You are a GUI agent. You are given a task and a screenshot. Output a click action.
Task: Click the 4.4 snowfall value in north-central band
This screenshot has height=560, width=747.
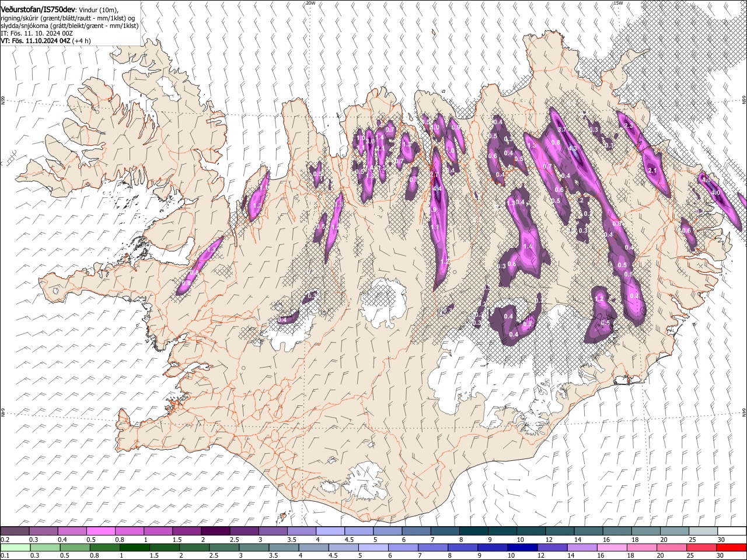click(x=437, y=189)
